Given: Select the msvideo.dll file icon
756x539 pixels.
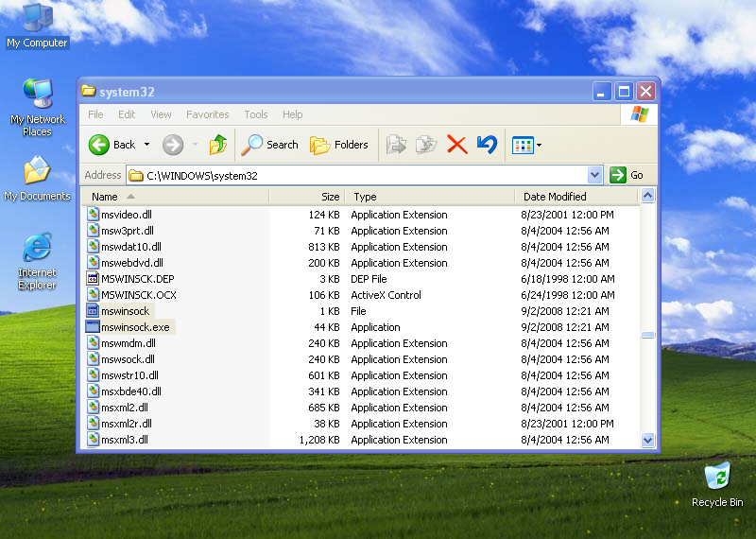Looking at the screenshot, I should [x=93, y=214].
